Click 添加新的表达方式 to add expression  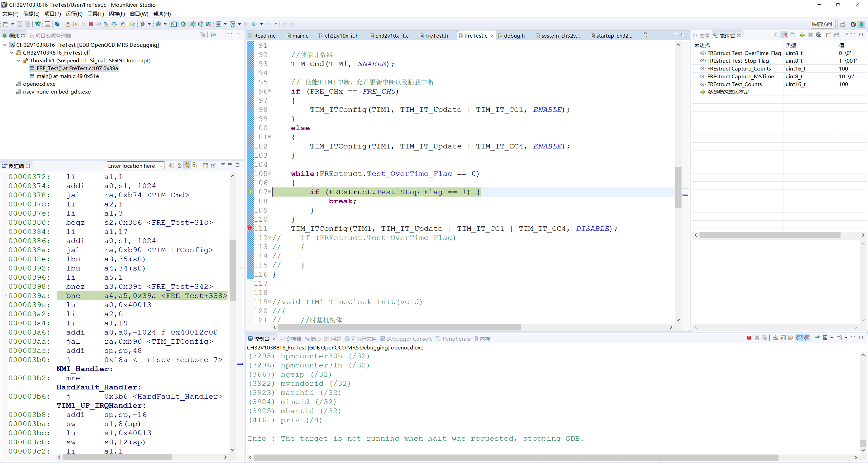(728, 92)
